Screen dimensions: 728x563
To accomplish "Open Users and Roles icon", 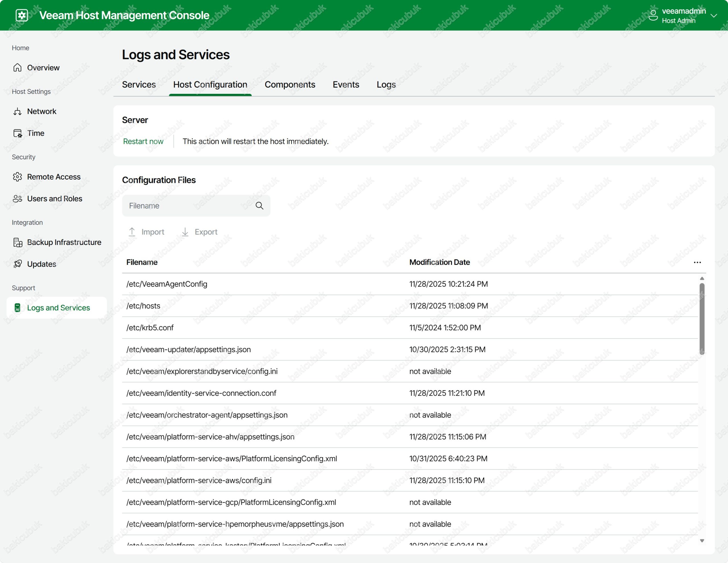I will (17, 199).
